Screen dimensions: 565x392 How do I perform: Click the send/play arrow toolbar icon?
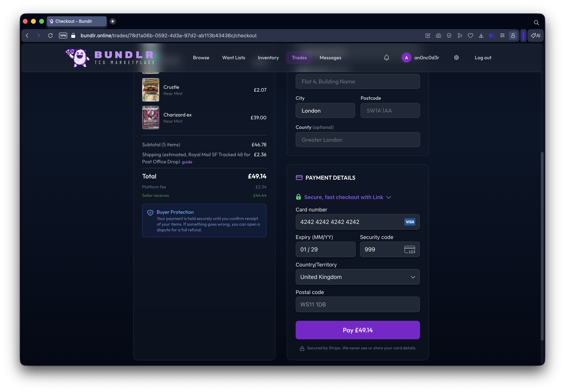tap(460, 35)
